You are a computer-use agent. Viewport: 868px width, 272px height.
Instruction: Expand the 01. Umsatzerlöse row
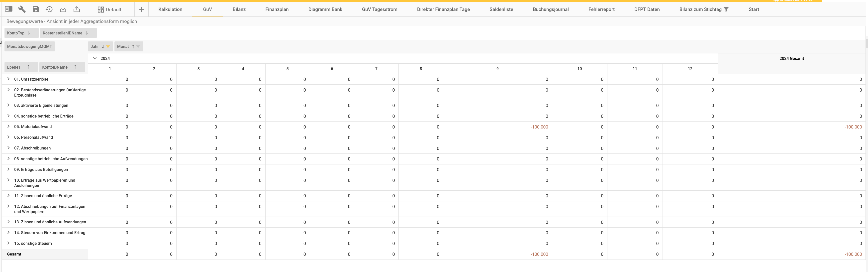[x=8, y=79]
